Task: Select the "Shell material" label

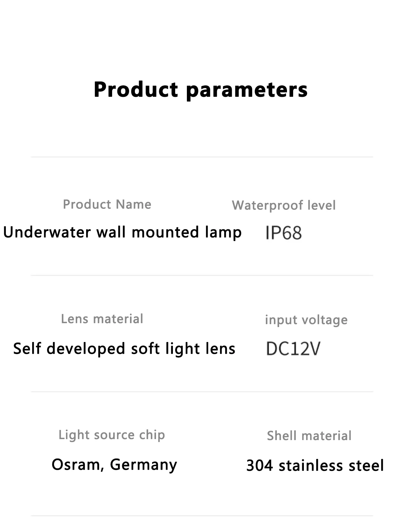Action: (x=309, y=436)
